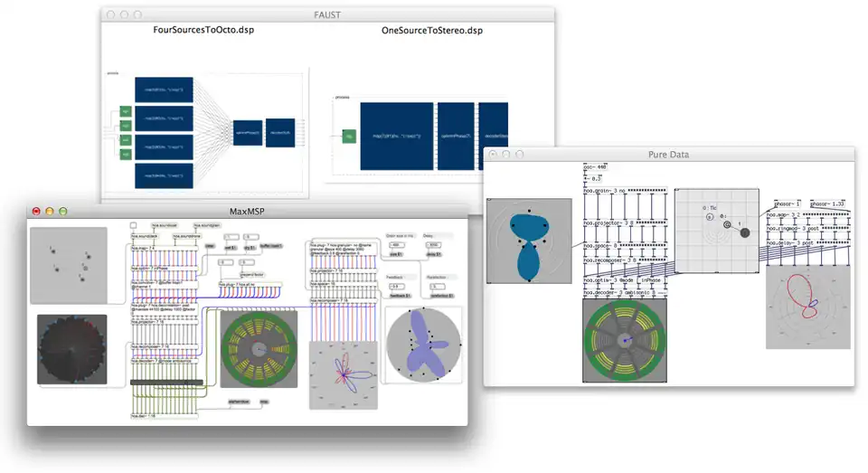868x473 pixels.
Task: Select the large map block in OneSourceToStereo diagram
Action: (x=395, y=136)
